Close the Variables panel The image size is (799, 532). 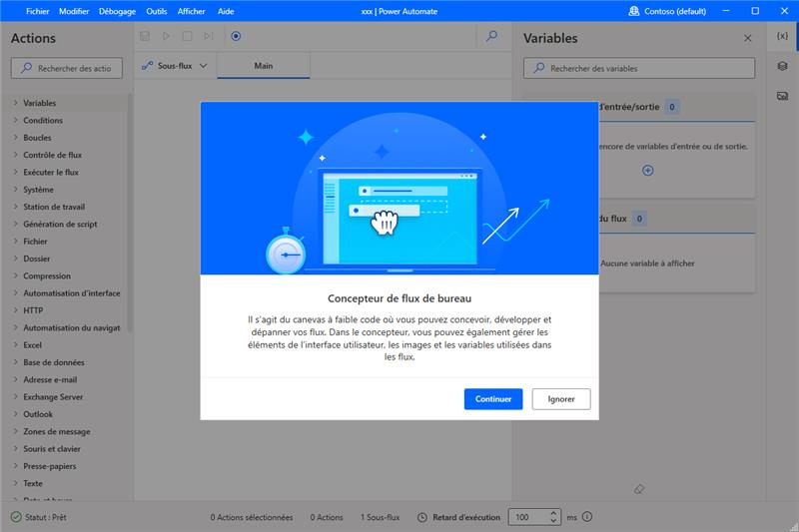[x=747, y=38]
